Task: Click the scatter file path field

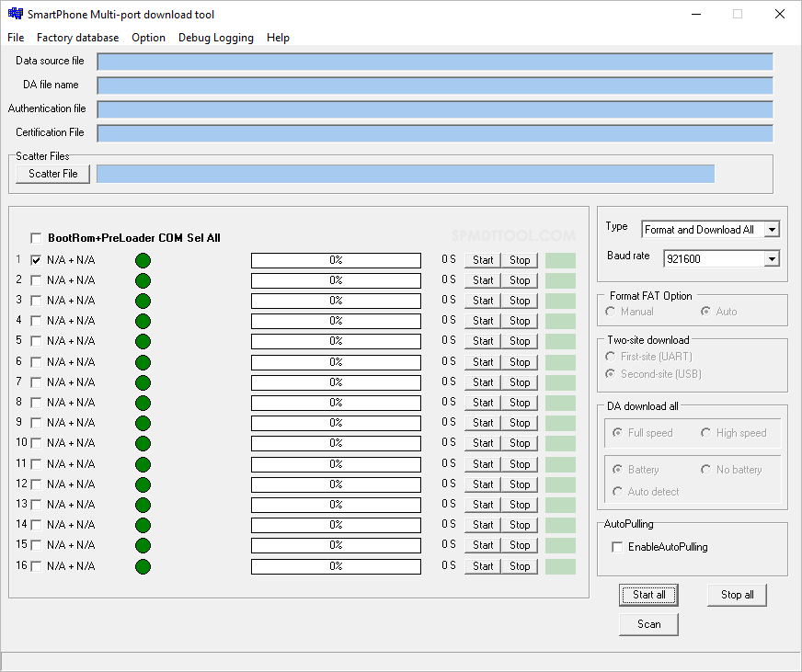Action: pyautogui.click(x=406, y=174)
